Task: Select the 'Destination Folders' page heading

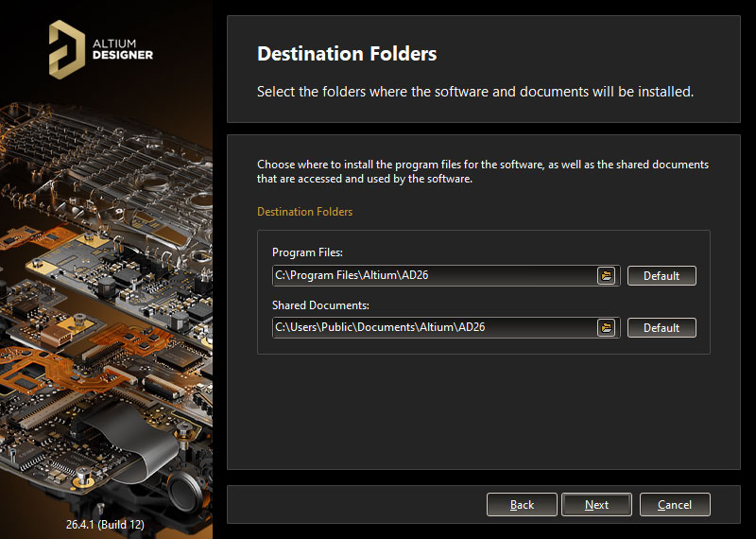Action: 347,54
